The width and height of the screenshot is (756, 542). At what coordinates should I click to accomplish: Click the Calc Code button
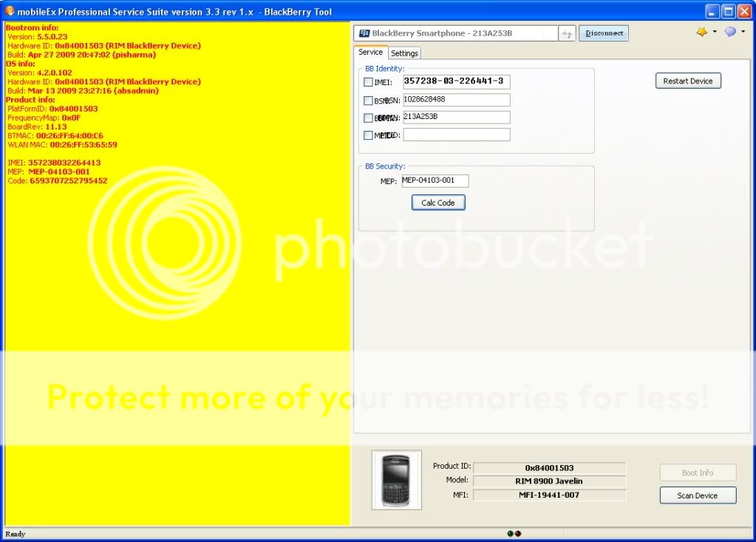tap(438, 203)
